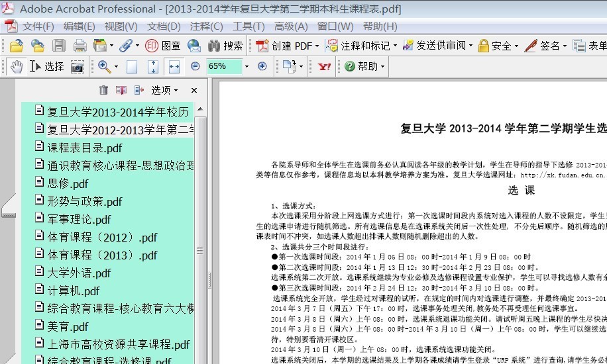
Task: Click the trash icon in bookmarks panel
Action: 103,90
